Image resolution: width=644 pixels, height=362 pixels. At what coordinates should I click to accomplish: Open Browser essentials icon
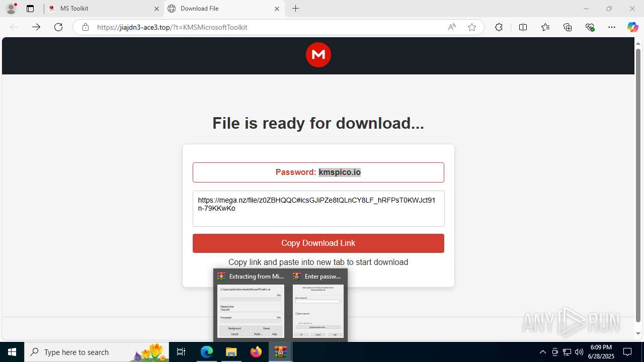coord(590,27)
